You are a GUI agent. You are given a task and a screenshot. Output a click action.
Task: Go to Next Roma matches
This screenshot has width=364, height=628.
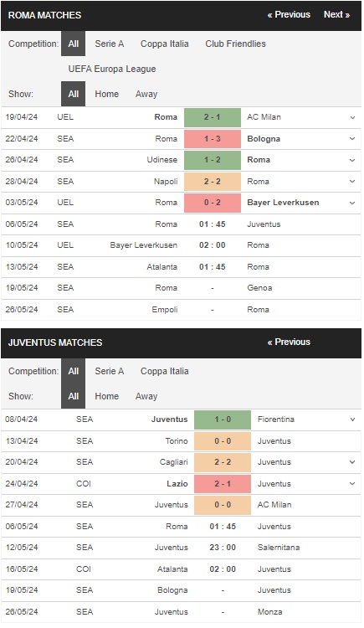click(x=336, y=14)
